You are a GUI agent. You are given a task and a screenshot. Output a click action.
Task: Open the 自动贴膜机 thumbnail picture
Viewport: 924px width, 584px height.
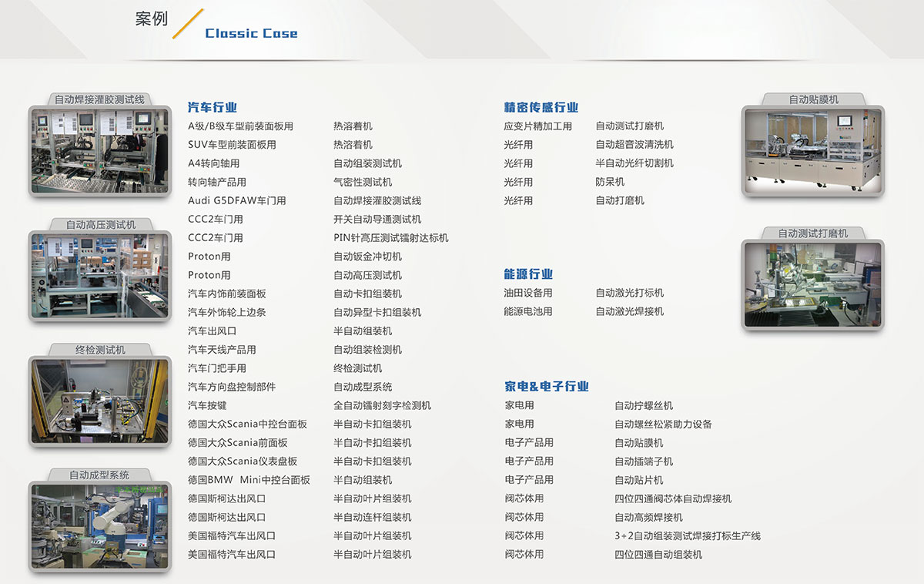click(x=813, y=150)
